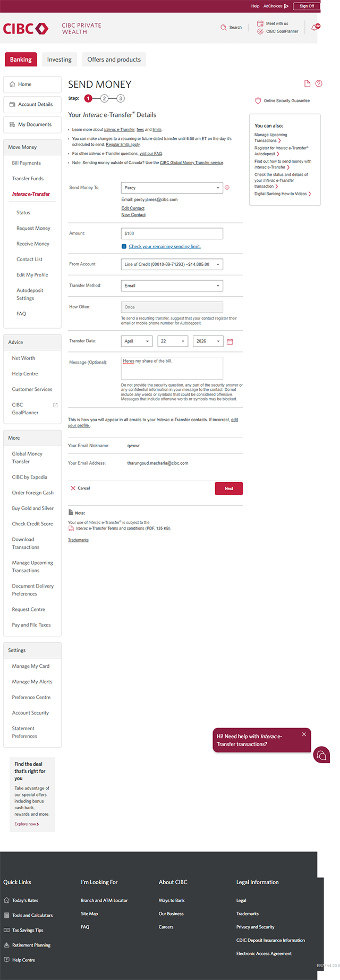Open the Search magnifier icon
The height and width of the screenshot is (980, 340).
pos(224,28)
